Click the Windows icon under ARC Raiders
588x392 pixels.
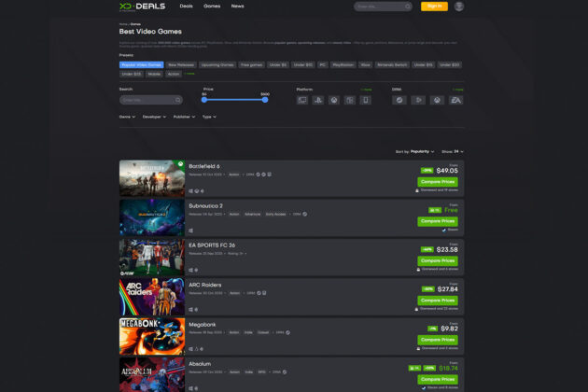tap(191, 310)
